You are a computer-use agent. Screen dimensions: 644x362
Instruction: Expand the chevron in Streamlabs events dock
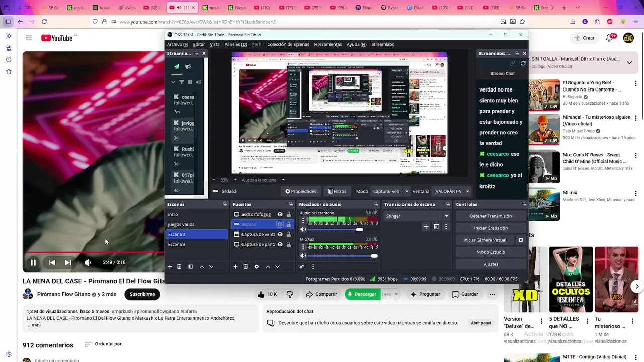tap(173, 82)
